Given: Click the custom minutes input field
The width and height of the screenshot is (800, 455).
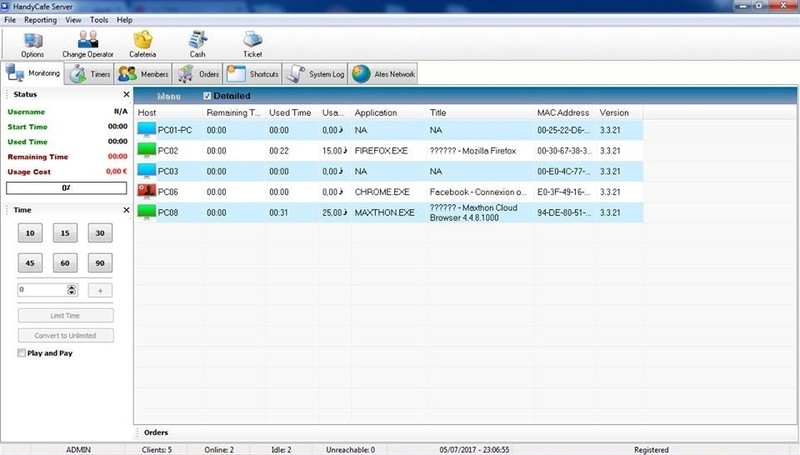Looking at the screenshot, I should [43, 290].
